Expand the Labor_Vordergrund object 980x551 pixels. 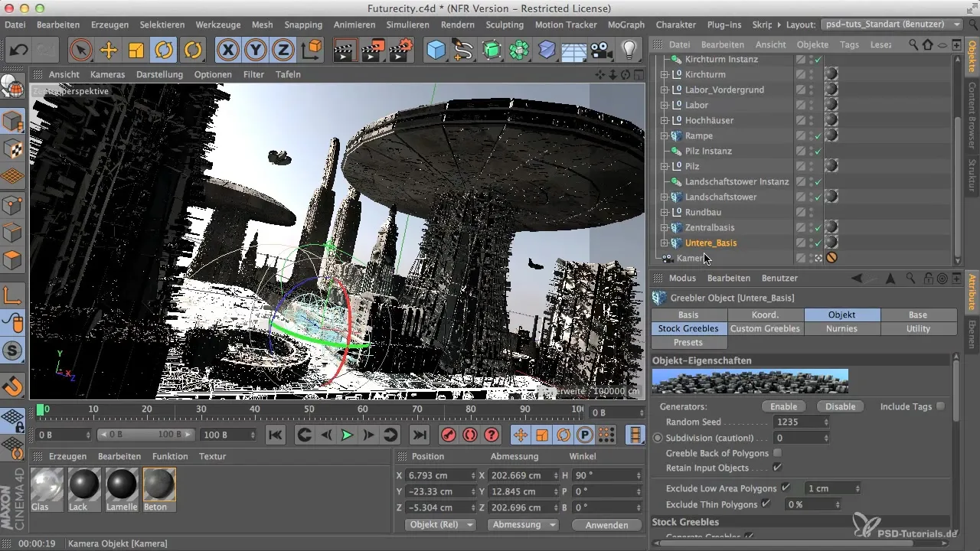pyautogui.click(x=665, y=90)
